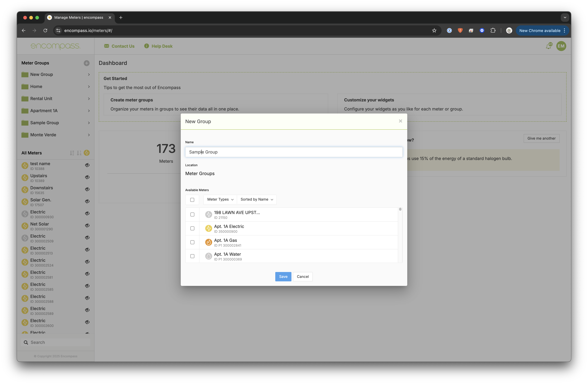Expand the Monte Verde group chevron
Image resolution: width=588 pixels, height=384 pixels.
pyautogui.click(x=89, y=135)
